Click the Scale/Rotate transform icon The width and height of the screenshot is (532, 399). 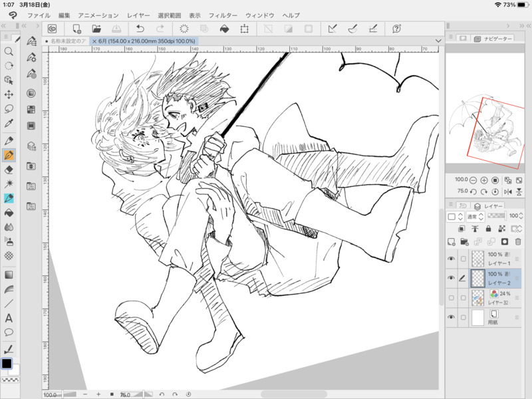[244, 29]
